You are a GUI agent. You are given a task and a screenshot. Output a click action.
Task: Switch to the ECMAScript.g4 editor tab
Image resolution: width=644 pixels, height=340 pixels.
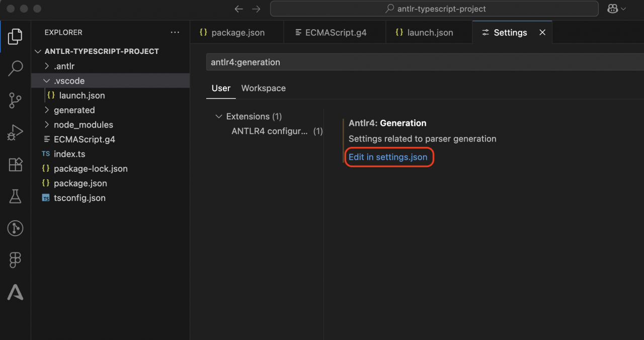pyautogui.click(x=334, y=32)
